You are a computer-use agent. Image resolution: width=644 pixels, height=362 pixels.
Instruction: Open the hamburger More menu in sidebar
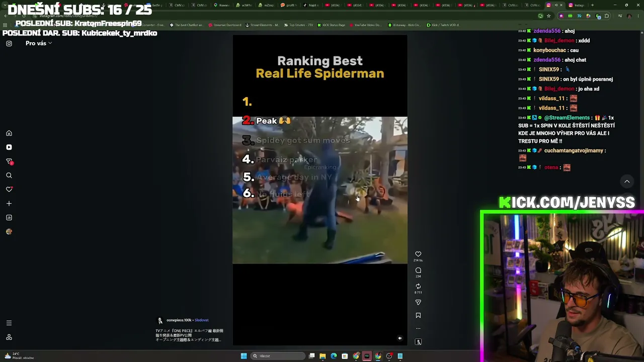point(9,323)
